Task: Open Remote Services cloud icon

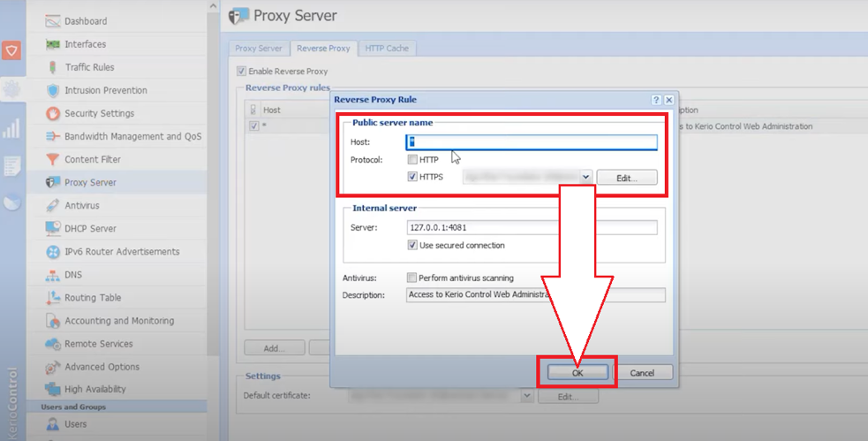Action: click(53, 344)
